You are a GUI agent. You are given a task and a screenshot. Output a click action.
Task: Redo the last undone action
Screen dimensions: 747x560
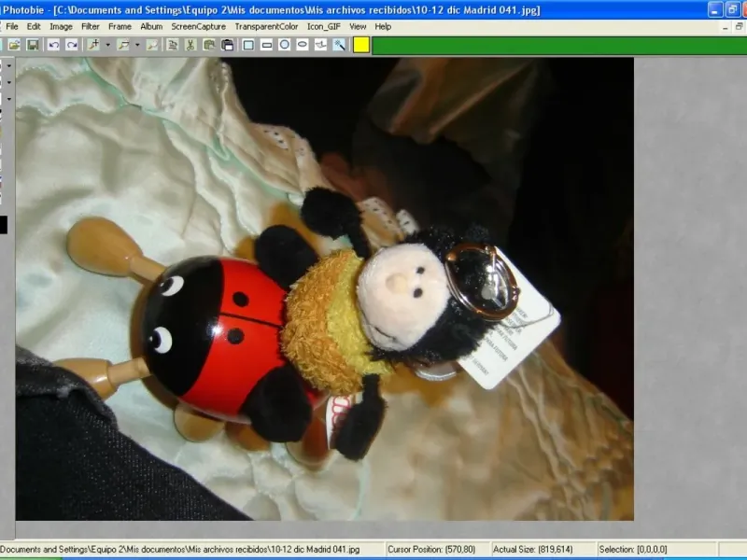[x=72, y=45]
